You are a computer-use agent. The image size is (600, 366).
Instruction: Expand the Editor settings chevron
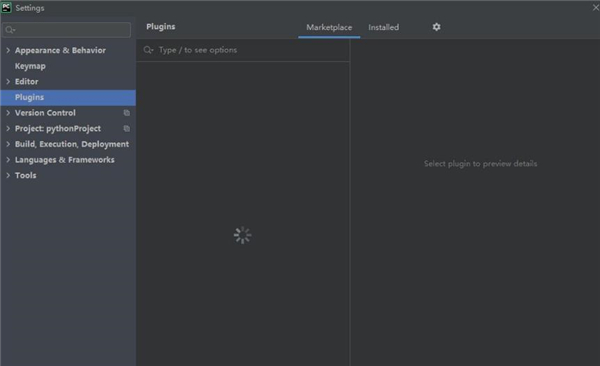[8, 82]
